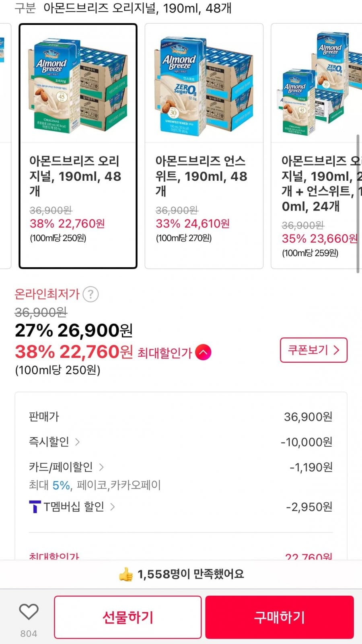The width and height of the screenshot is (362, 644).
Task: Tap the thumbs-up satisfaction icon
Action: pos(126,574)
